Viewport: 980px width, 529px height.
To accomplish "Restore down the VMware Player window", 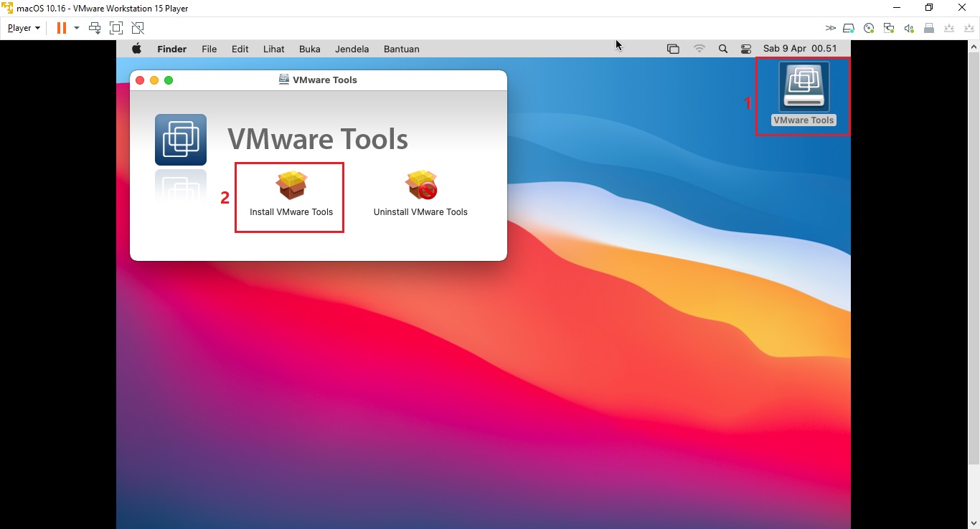I will 929,8.
